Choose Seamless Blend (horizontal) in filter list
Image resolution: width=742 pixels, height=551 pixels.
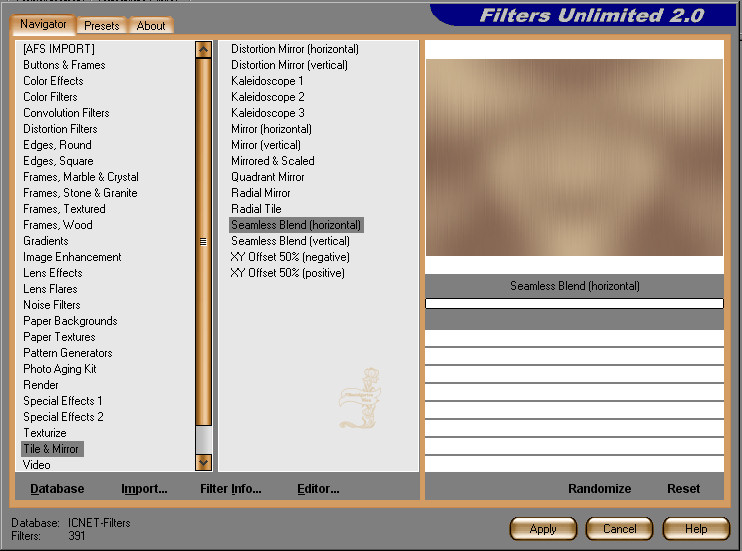point(296,225)
